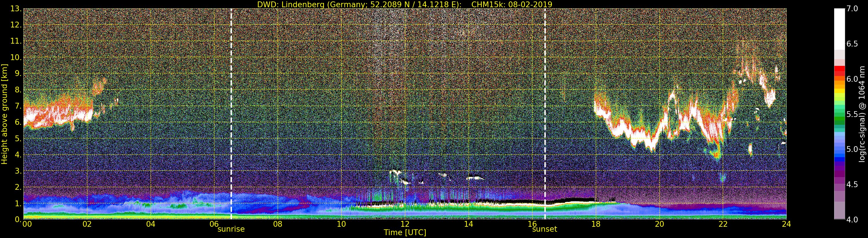Image resolution: width=868 pixels, height=238 pixels.
Task: Click the time axis tick label '16'
Action: coord(532,224)
